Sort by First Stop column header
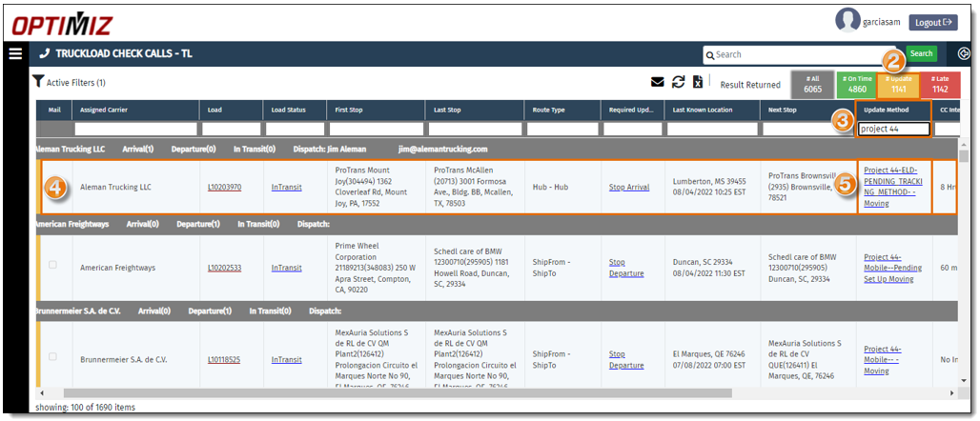The height and width of the screenshot is (421, 980). (377, 110)
